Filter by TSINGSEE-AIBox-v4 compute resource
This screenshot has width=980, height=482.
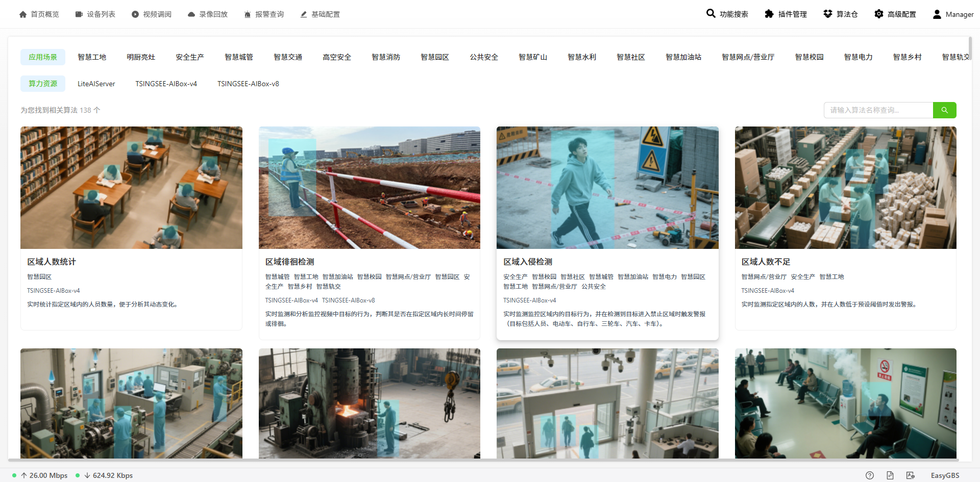click(x=166, y=84)
